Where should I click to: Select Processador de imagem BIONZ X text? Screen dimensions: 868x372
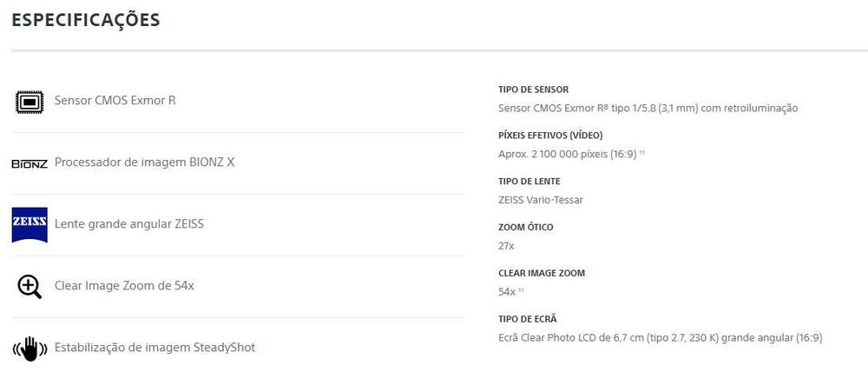144,162
